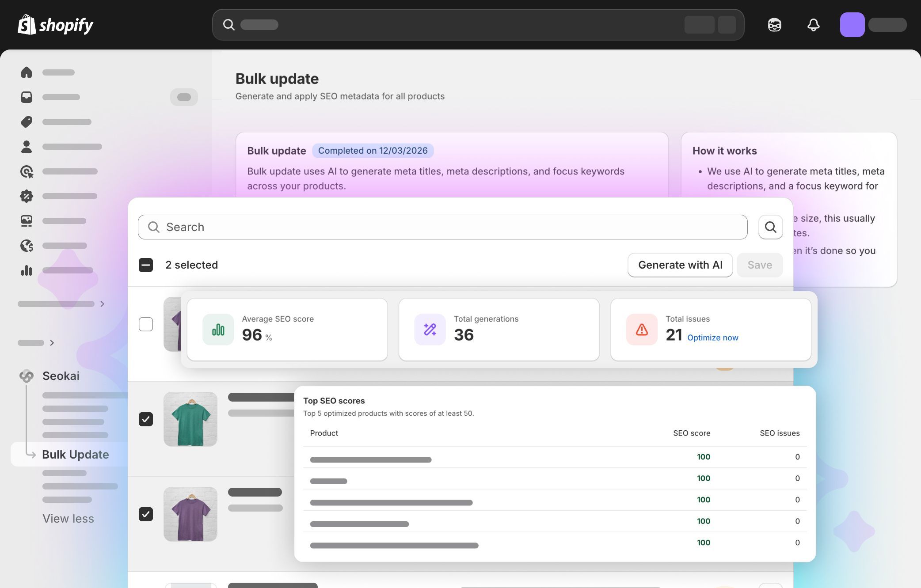Clear selection with the 2 selected checkbox
921x588 pixels.
pyautogui.click(x=146, y=265)
